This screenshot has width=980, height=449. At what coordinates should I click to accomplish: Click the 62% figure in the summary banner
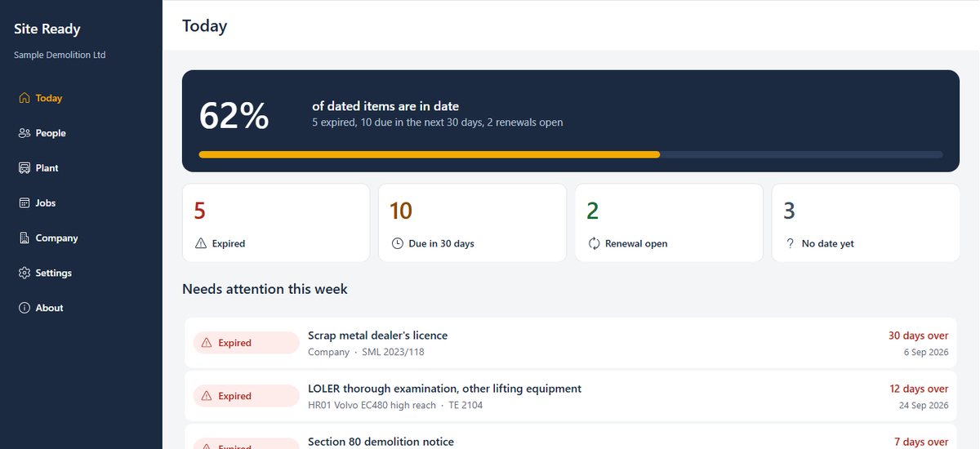pos(234,116)
